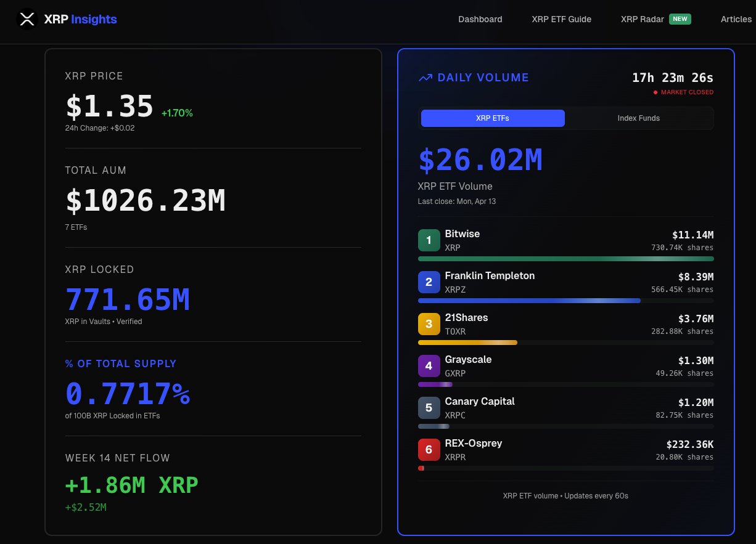This screenshot has width=756, height=544.
Task: Click the Franklin Templeton blue volume bar
Action: 529,301
